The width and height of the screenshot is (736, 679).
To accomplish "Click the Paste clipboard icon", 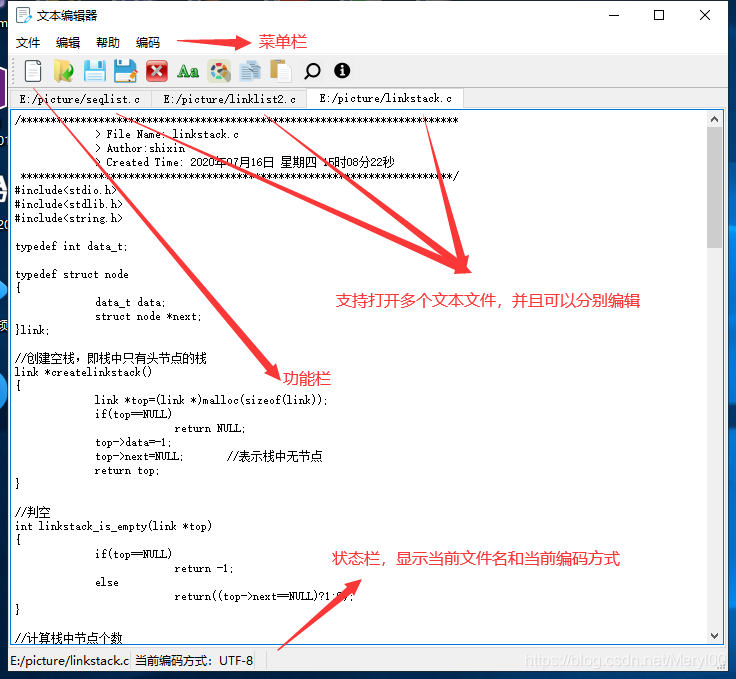I will [x=281, y=71].
